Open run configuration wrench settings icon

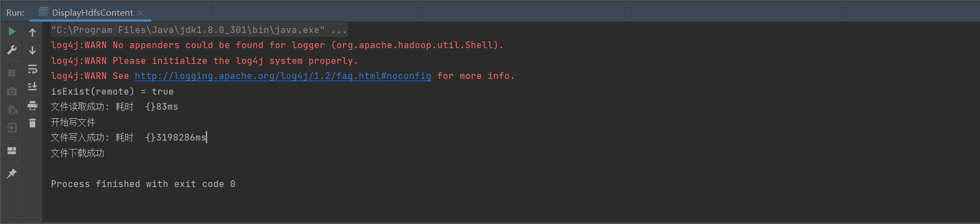pos(12,50)
